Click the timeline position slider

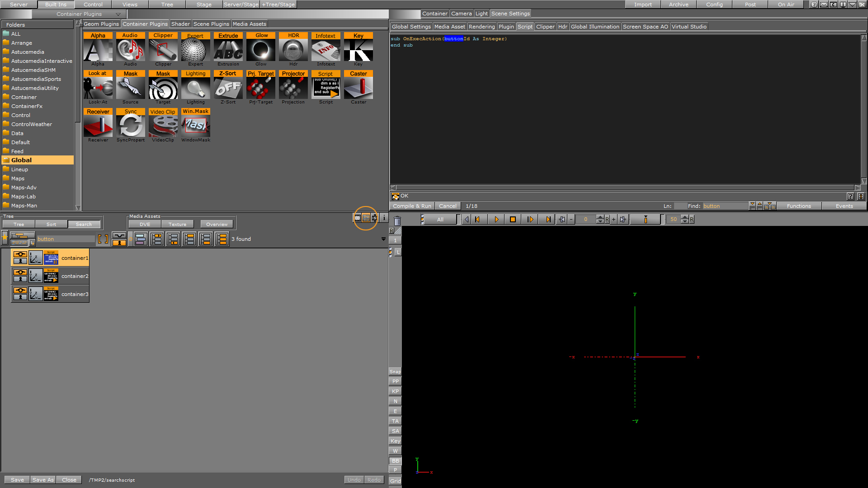pyautogui.click(x=646, y=219)
